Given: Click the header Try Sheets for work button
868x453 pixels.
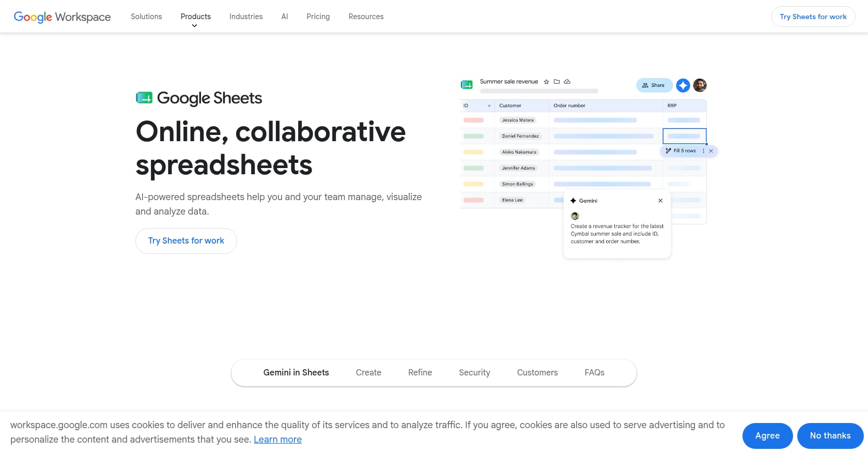Looking at the screenshot, I should click(813, 17).
